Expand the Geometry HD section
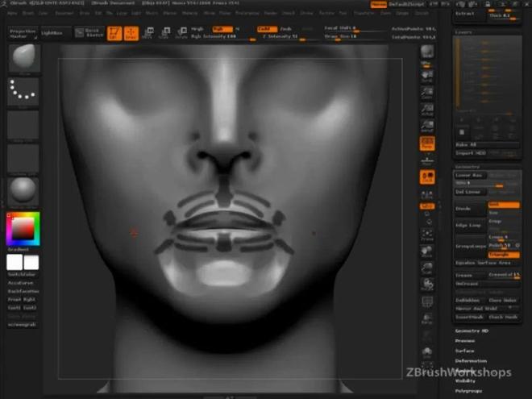This screenshot has height=399, width=532. point(472,330)
